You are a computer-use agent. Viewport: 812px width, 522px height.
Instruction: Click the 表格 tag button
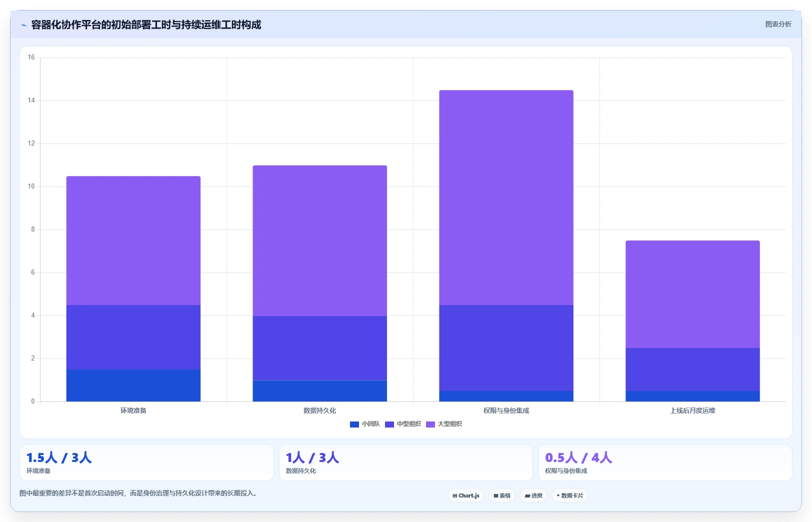[x=502, y=495]
